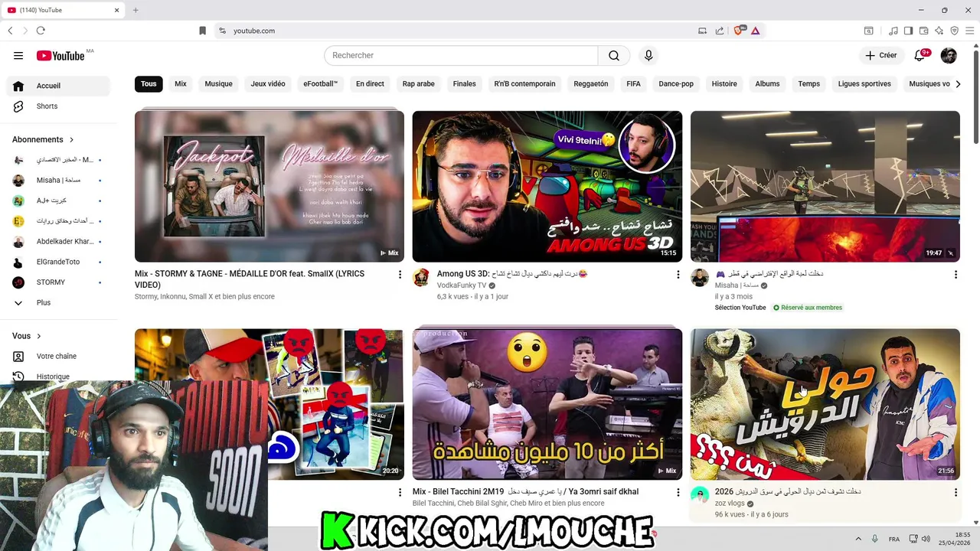Start voice search with the microphone icon
Screen dimensions: 980x551
(x=648, y=55)
